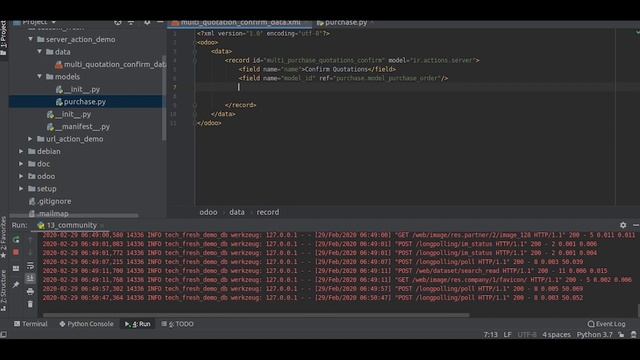Screen dimensions: 640x360
Task: Open the Event Log
Action: 607,324
